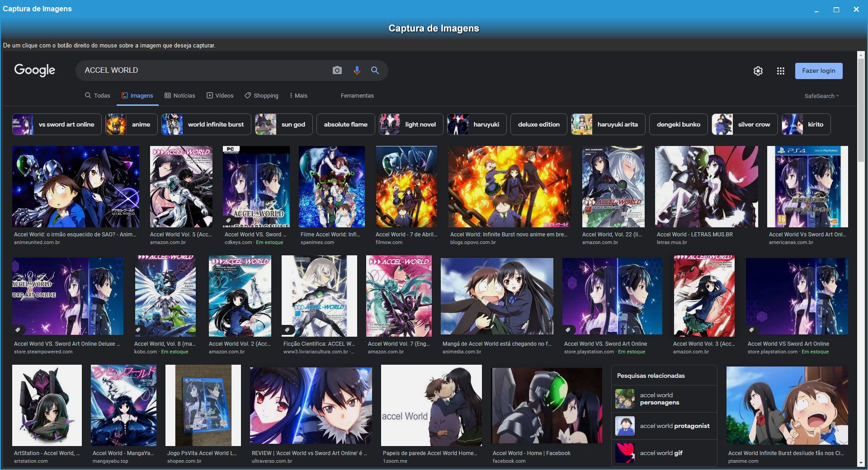Open the ptanime.com Infinite Burst image
Screen dimensions: 868x470
(787, 405)
